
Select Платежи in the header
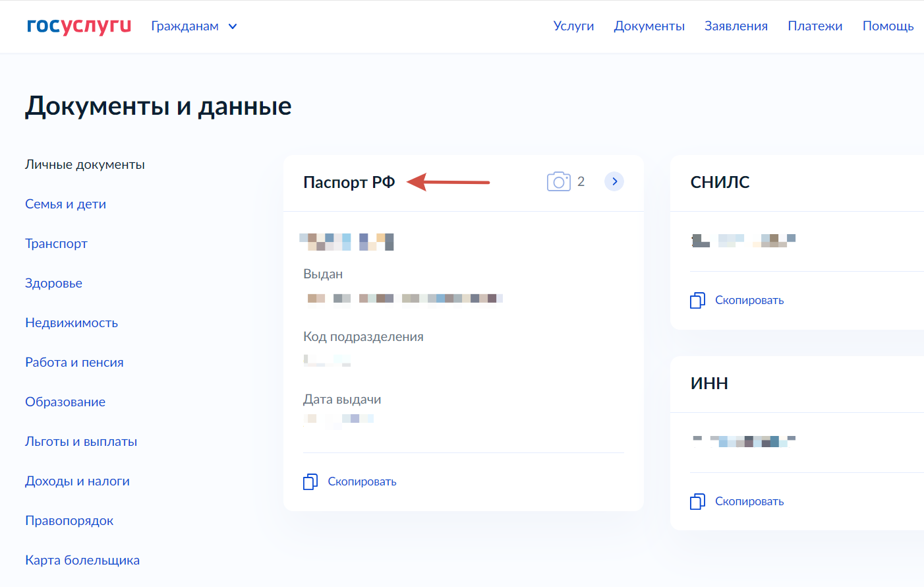[x=815, y=26]
